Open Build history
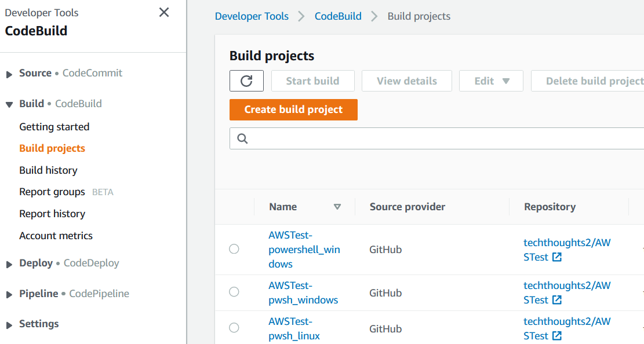Viewport: 644px width, 344px height. pyautogui.click(x=49, y=170)
